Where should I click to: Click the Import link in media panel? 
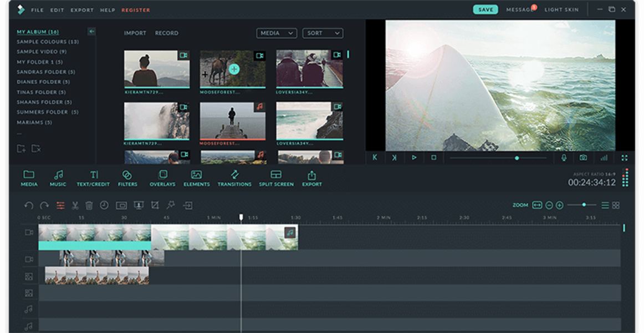pyautogui.click(x=135, y=33)
